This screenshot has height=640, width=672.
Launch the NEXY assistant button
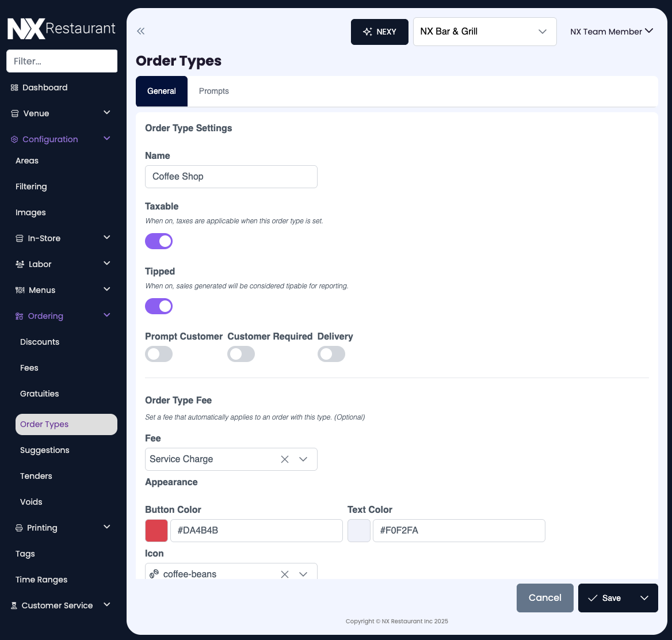click(380, 32)
